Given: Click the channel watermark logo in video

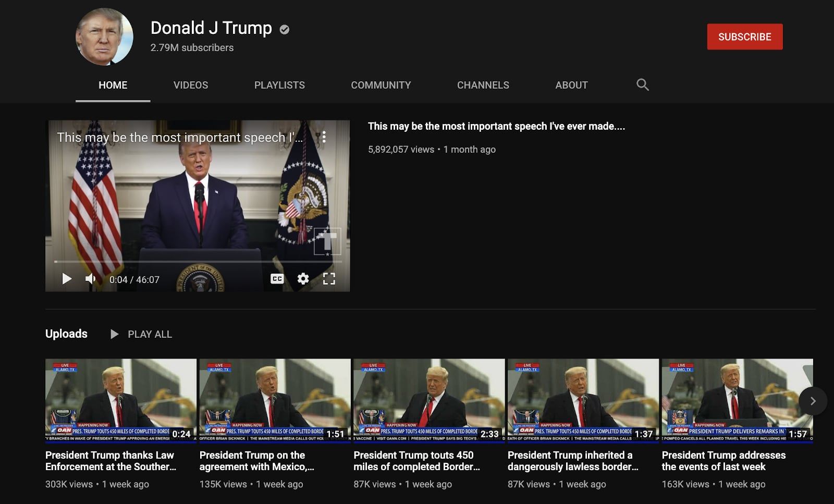Looking at the screenshot, I should (x=327, y=241).
